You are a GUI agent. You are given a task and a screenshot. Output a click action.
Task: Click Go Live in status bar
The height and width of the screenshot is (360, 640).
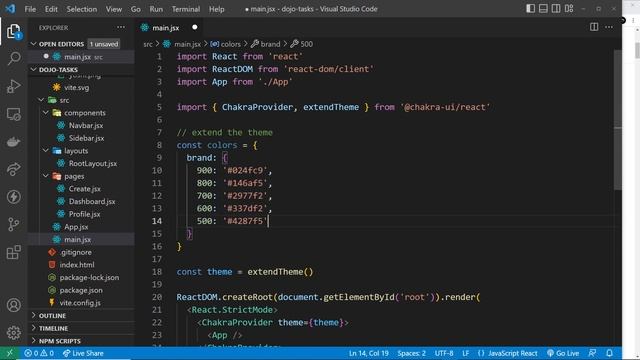(x=563, y=353)
